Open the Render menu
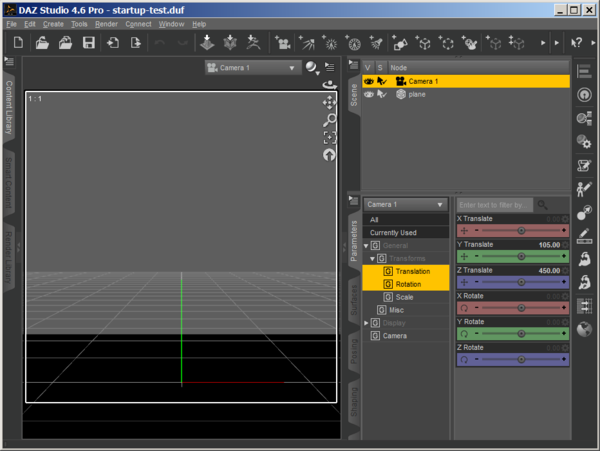The width and height of the screenshot is (600, 451). pyautogui.click(x=106, y=23)
